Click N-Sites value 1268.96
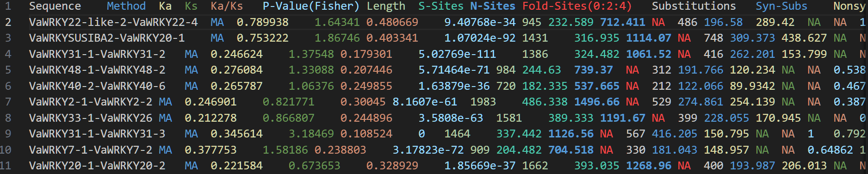Image resolution: width=868 pixels, height=174 pixels. click(x=649, y=166)
